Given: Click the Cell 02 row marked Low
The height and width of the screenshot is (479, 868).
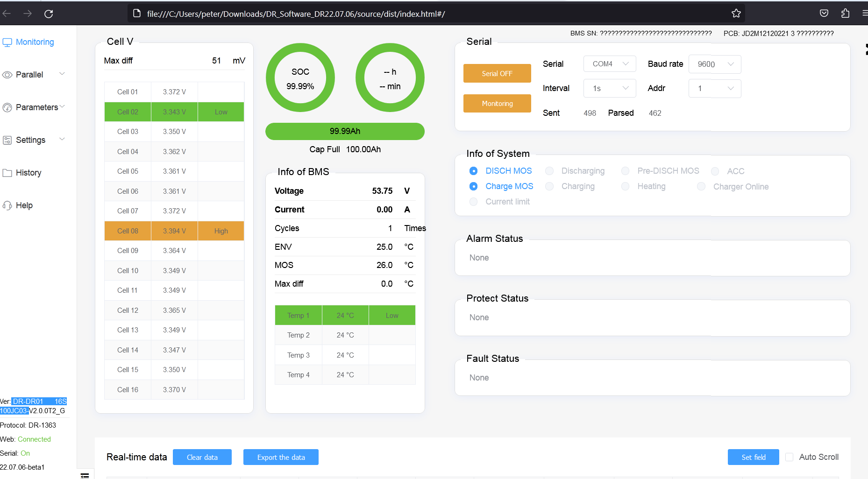Looking at the screenshot, I should coord(174,112).
